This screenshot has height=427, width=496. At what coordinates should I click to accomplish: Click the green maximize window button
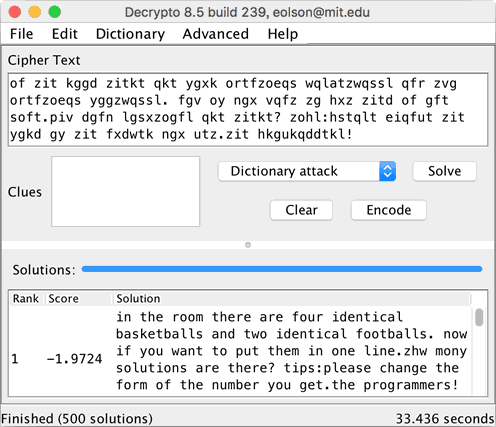pyautogui.click(x=55, y=12)
